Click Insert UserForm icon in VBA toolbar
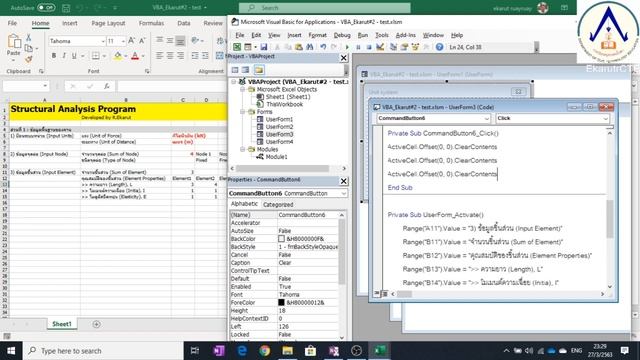640x360 pixels. click(x=248, y=47)
